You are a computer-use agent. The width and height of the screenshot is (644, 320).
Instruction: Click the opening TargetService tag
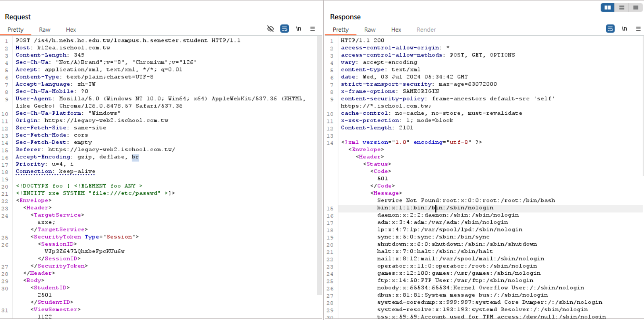tap(57, 215)
